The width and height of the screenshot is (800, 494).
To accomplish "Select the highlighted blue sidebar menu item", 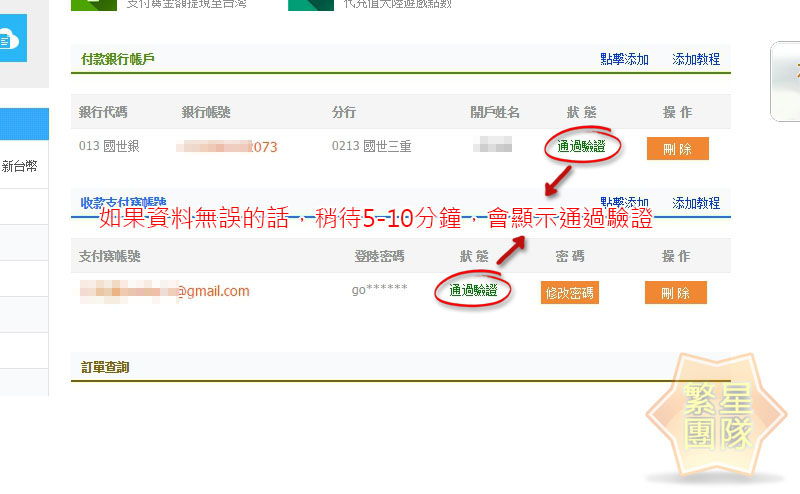I will [22, 125].
